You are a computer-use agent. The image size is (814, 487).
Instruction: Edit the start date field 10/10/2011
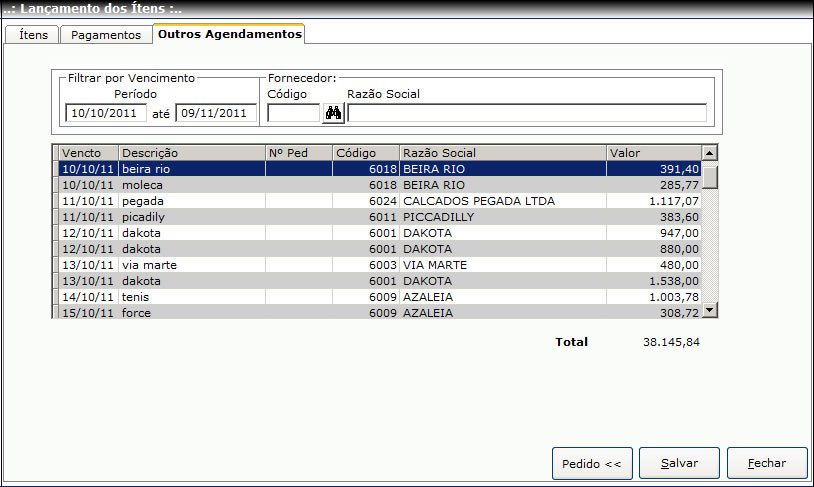[106, 113]
